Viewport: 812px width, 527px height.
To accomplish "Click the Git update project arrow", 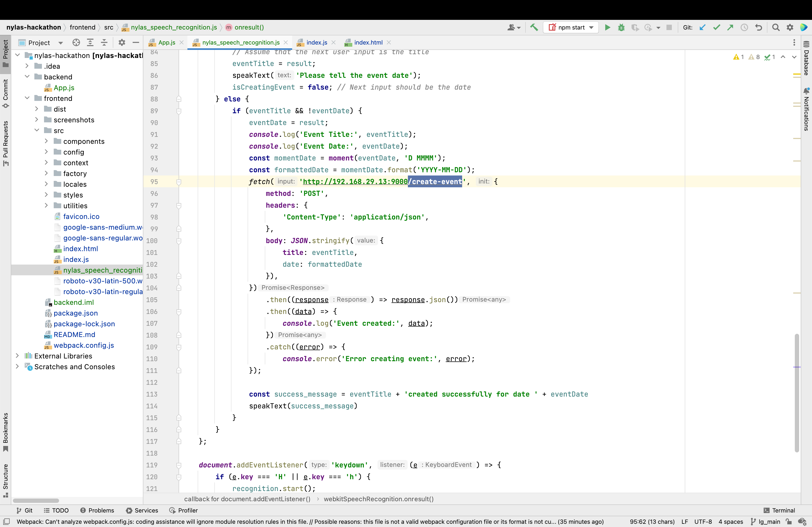I will pos(702,27).
